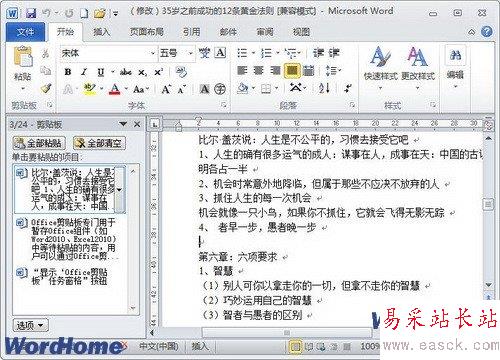This screenshot has width=500, height=360.
Task: Click the red font color A
Action: click(115, 89)
